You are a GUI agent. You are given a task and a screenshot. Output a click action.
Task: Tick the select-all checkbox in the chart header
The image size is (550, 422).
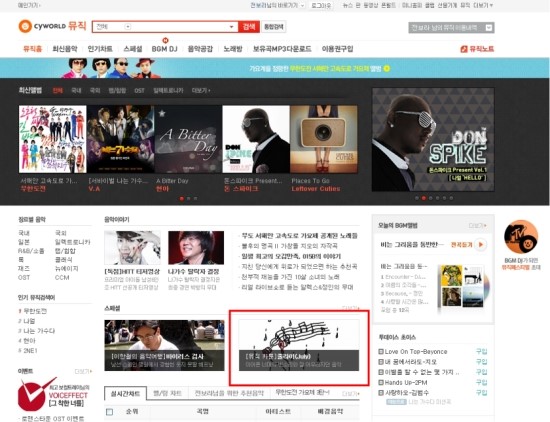(109, 412)
